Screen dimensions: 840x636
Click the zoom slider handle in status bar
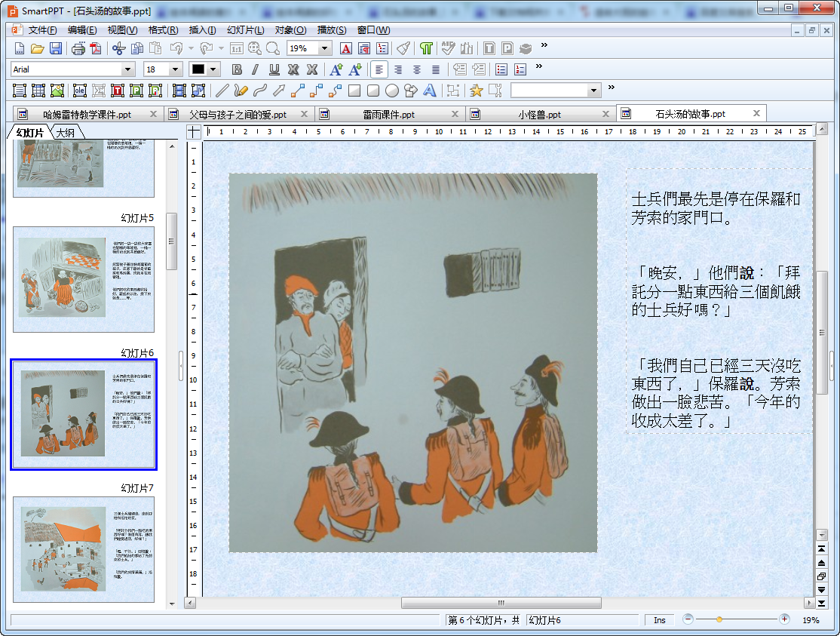point(719,619)
